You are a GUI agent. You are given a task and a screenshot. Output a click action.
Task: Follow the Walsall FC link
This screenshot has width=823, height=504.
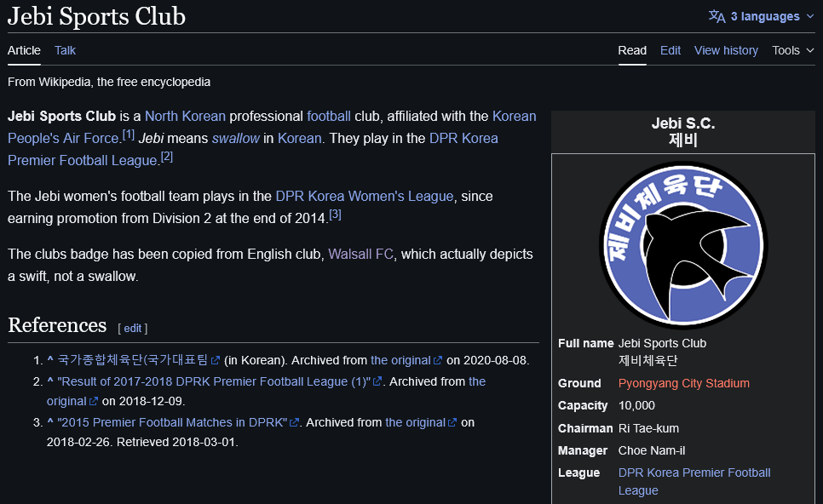tap(360, 254)
